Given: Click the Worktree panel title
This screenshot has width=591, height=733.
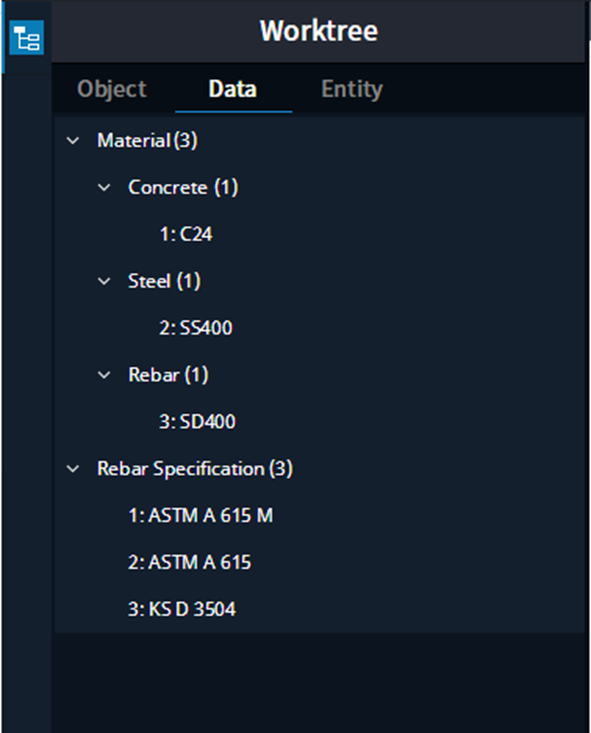Looking at the screenshot, I should (319, 31).
